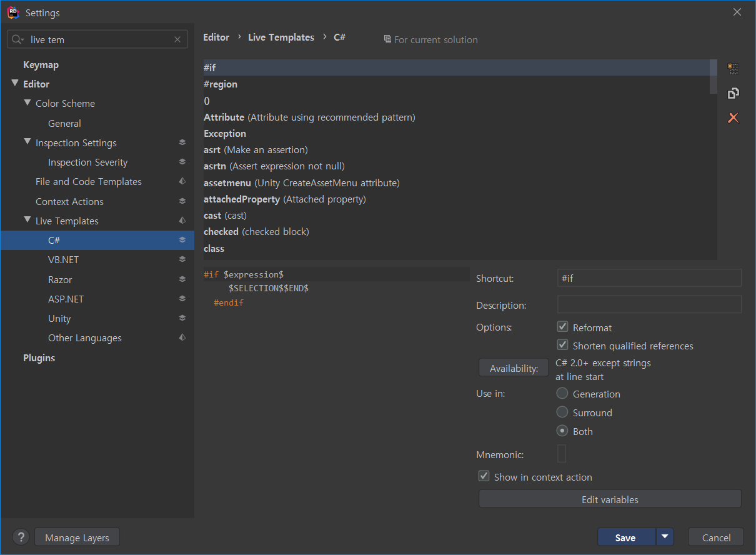Click the Mnemonic input box
The width and height of the screenshot is (756, 555).
click(x=562, y=453)
